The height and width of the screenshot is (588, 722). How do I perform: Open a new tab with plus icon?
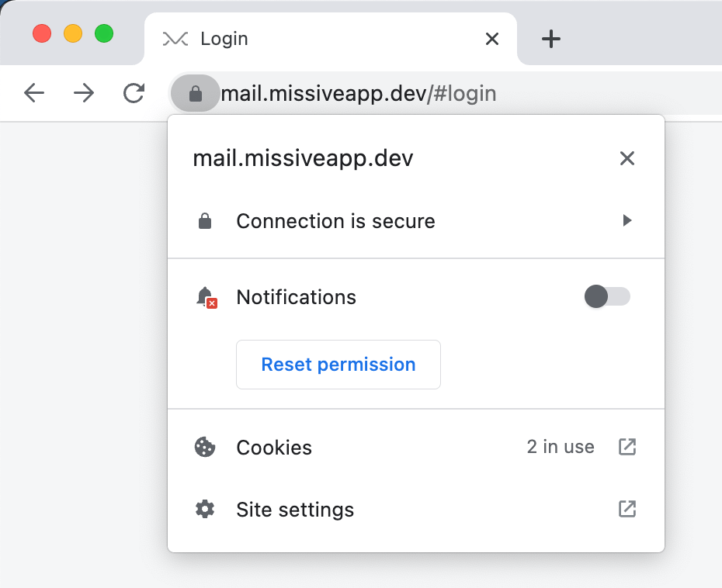point(550,39)
